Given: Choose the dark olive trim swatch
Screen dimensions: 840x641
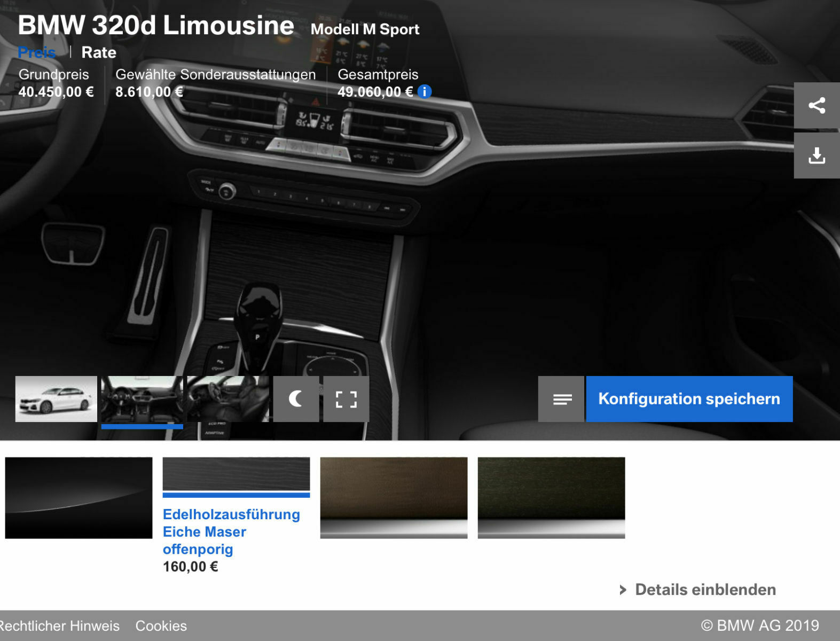Looking at the screenshot, I should (x=551, y=497).
